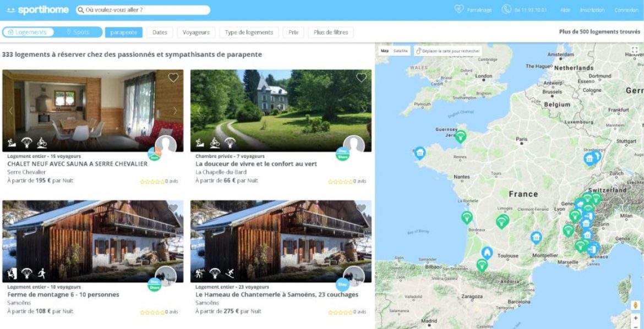Open Ferme de montagne 6 - 10 personnes
Image resolution: width=644 pixels, height=329 pixels.
(x=63, y=294)
